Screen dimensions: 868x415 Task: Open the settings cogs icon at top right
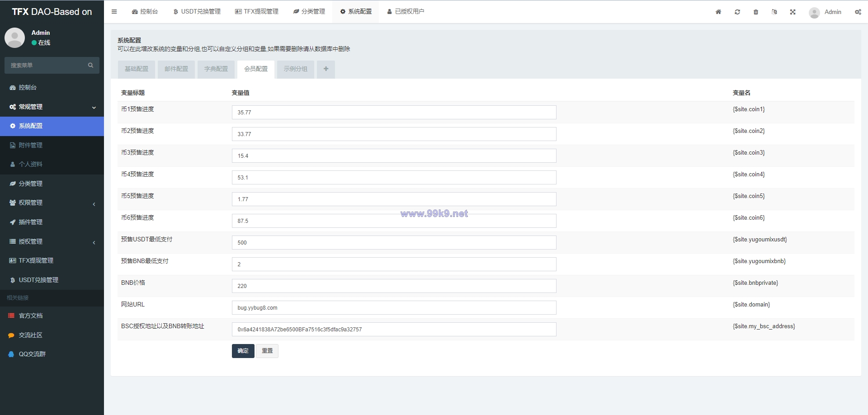pos(858,12)
